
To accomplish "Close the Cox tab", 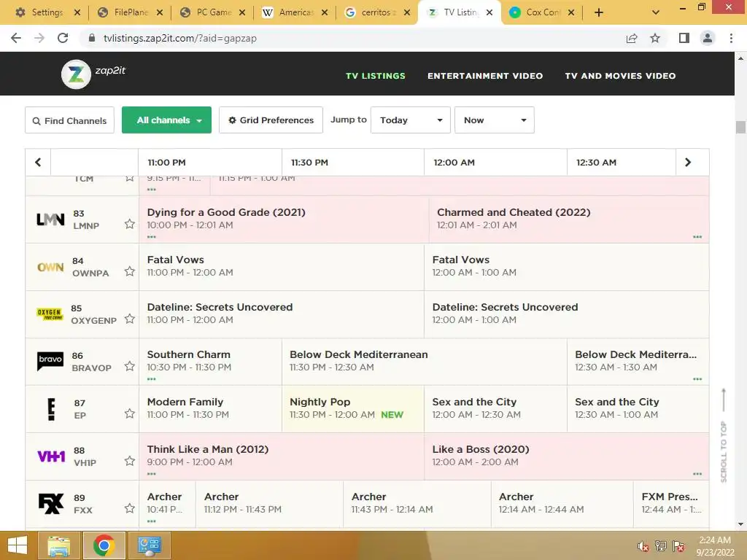I will point(571,13).
